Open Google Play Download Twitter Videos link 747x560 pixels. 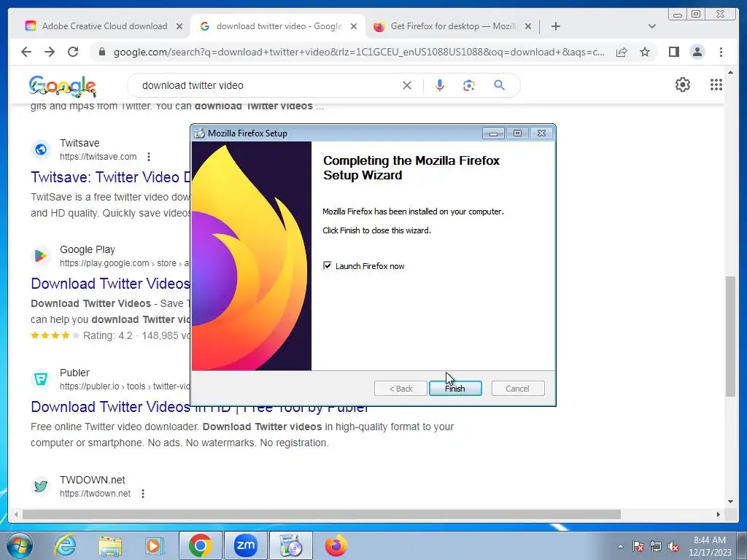111,284
